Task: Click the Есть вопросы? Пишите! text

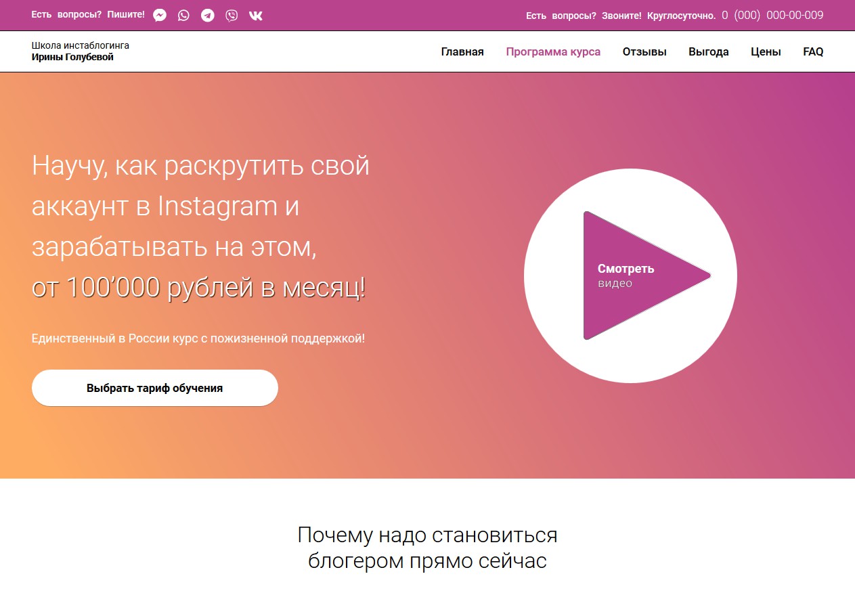Action: click(x=88, y=14)
